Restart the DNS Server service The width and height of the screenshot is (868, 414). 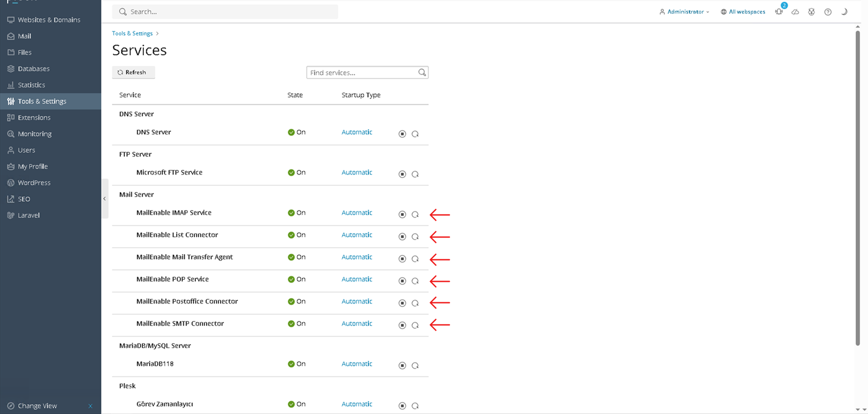(415, 134)
